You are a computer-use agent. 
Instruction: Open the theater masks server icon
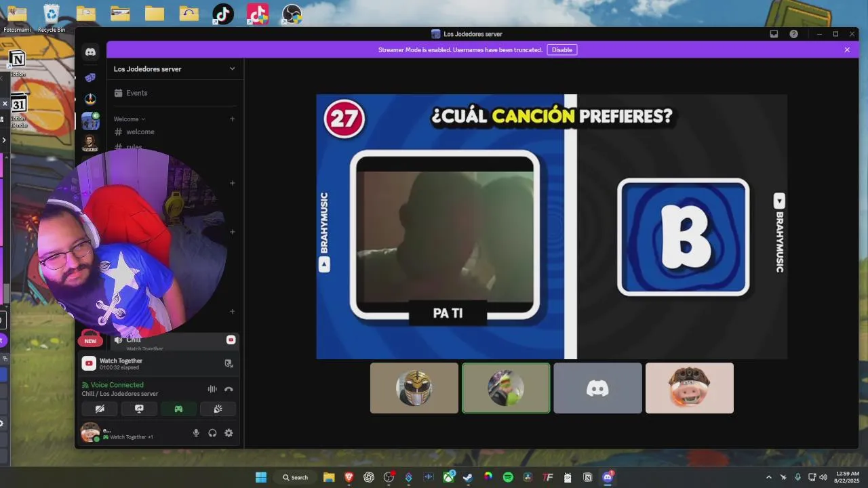coord(90,78)
